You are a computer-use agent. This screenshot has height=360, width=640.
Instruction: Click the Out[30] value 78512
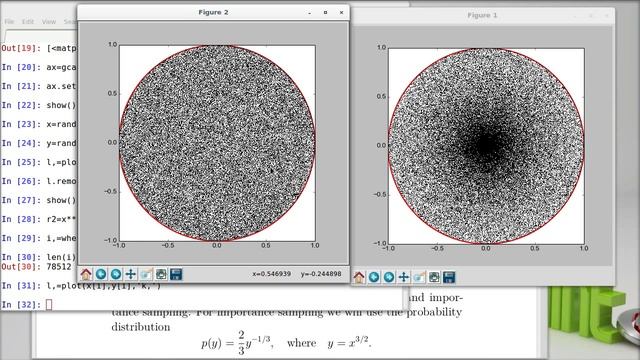click(59, 267)
